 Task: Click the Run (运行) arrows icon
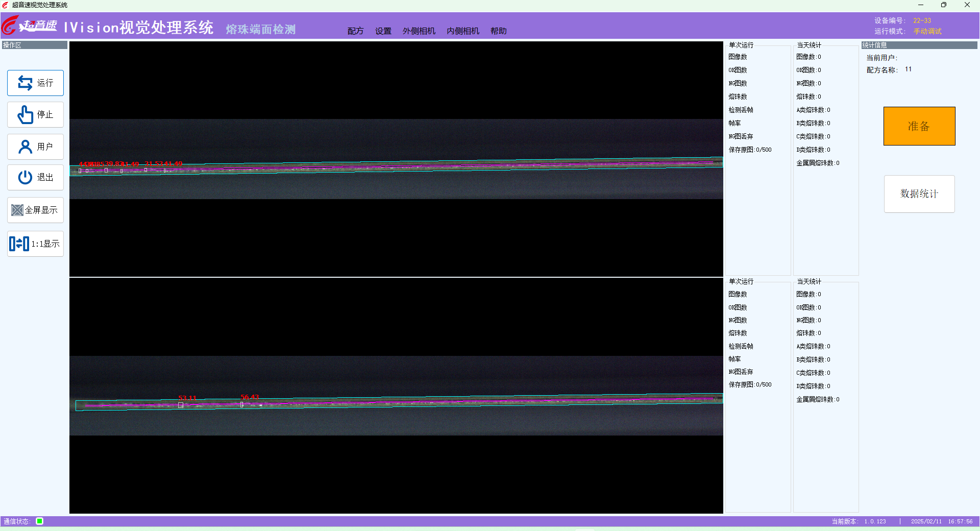[x=25, y=83]
